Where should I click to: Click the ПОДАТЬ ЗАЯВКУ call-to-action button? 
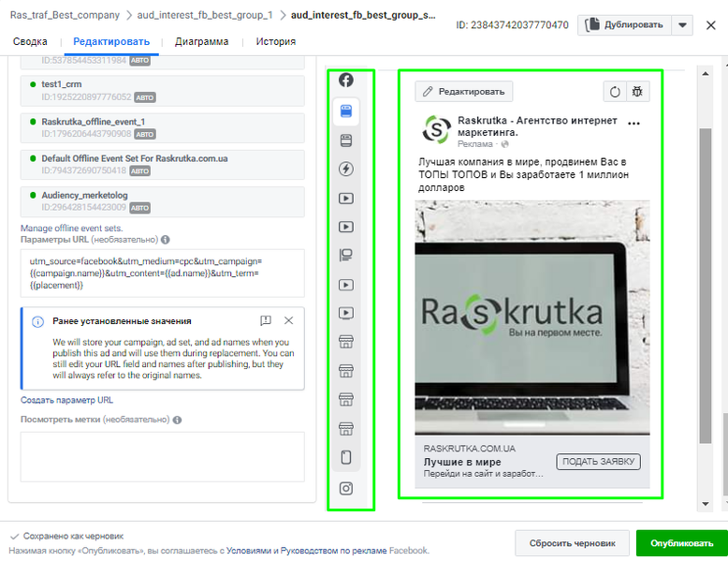598,462
